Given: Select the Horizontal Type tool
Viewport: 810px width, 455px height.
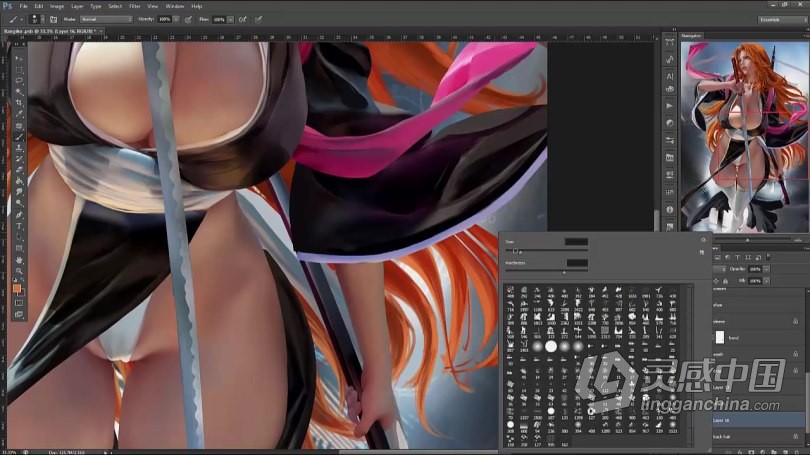Looking at the screenshot, I should 19,226.
